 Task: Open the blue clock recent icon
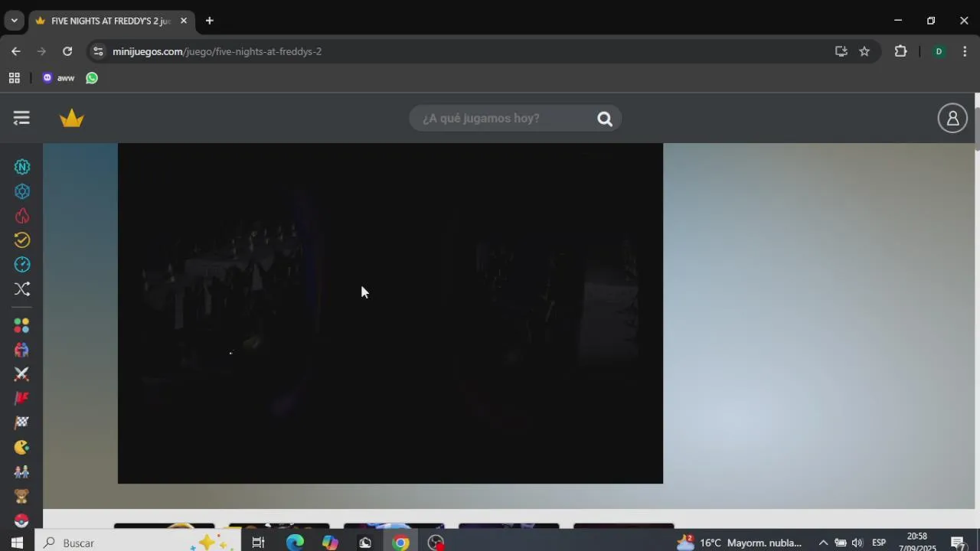pyautogui.click(x=21, y=265)
